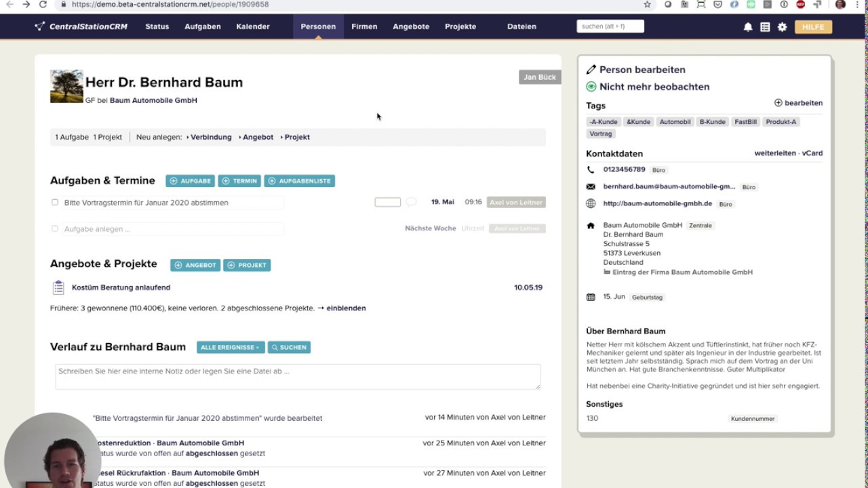
Task: Open the Baum Automobile GmbH company link
Action: pyautogui.click(x=153, y=100)
